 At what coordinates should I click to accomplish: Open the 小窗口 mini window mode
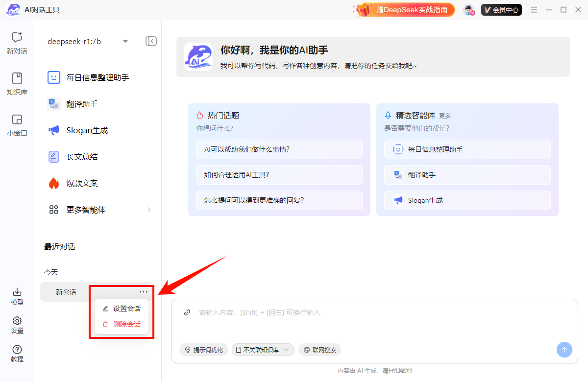[x=17, y=125]
